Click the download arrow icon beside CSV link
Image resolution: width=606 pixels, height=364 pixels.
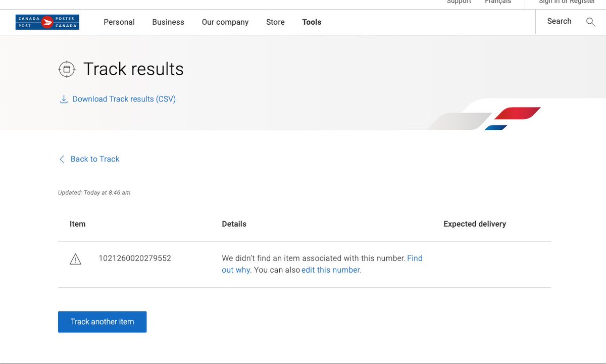pyautogui.click(x=64, y=99)
